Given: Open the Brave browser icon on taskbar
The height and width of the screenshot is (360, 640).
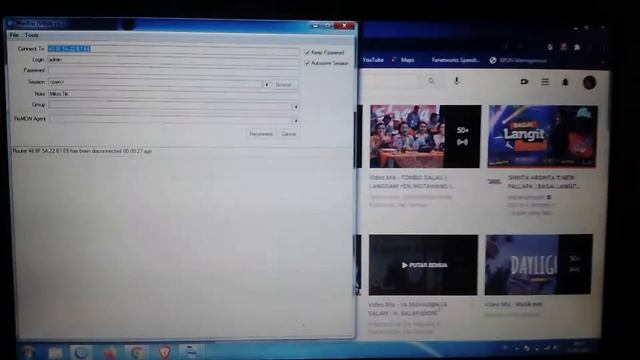Looking at the screenshot, I should [x=164, y=352].
